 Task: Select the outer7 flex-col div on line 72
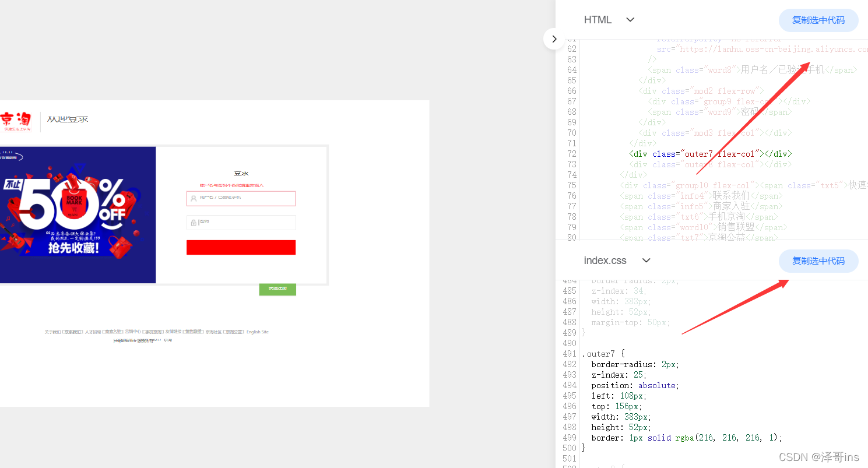[x=710, y=154]
